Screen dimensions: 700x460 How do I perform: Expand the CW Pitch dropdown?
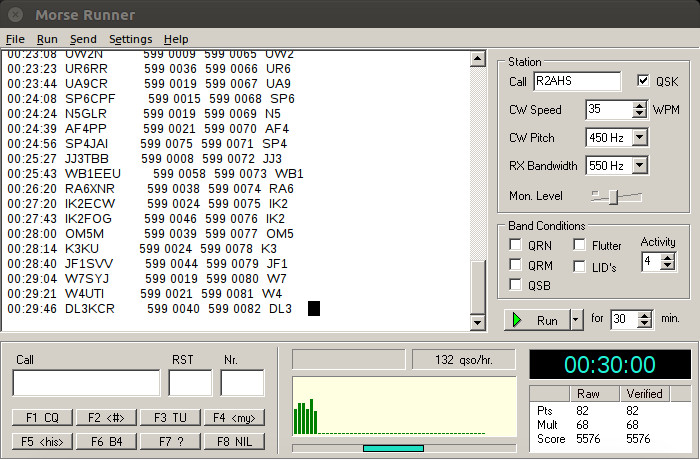coord(639,137)
